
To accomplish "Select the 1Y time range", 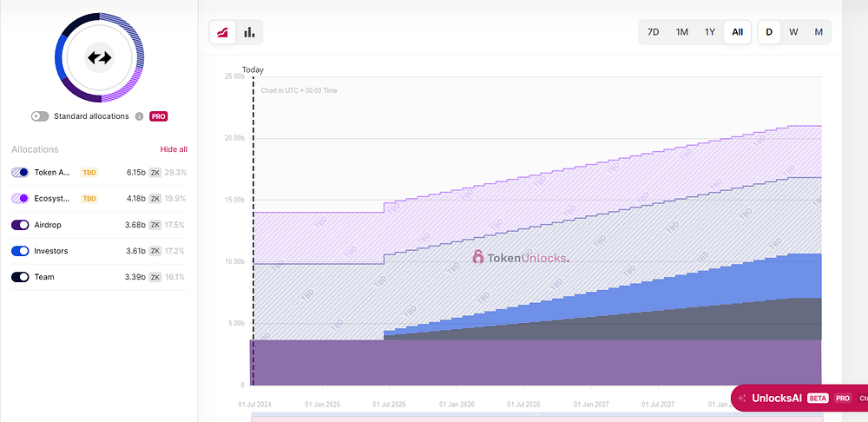I will pyautogui.click(x=710, y=32).
